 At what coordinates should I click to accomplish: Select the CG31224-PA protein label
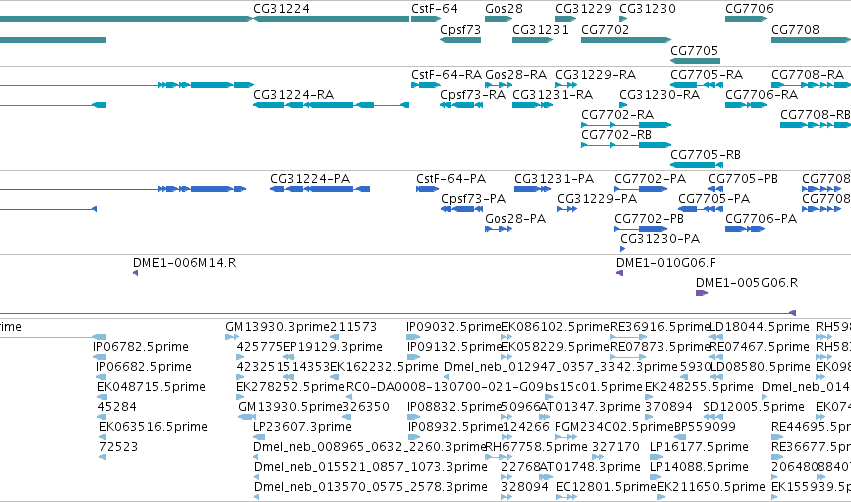click(x=310, y=179)
